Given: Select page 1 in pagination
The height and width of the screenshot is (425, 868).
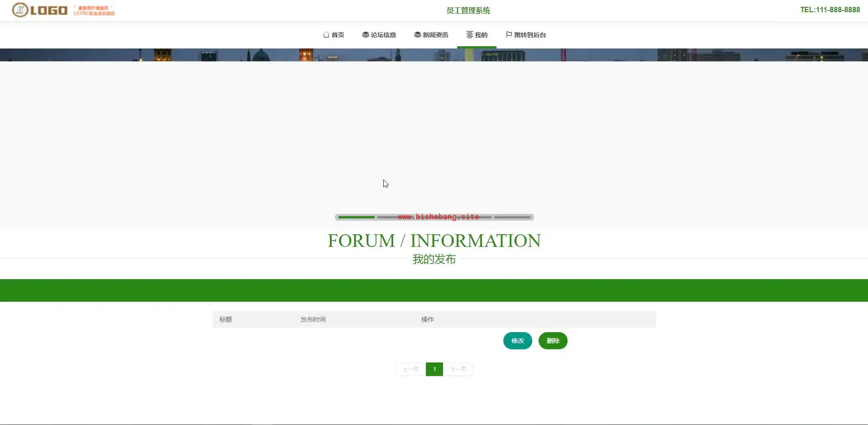Looking at the screenshot, I should pyautogui.click(x=434, y=369).
